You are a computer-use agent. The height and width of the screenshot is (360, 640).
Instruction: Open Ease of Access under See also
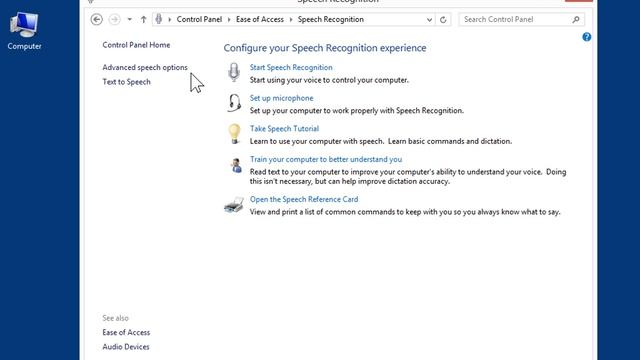coord(126,332)
